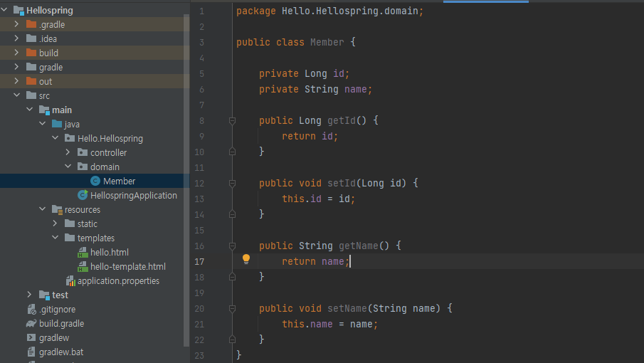Collapse the domain package
Viewport: 644px width, 363px height.
point(68,167)
